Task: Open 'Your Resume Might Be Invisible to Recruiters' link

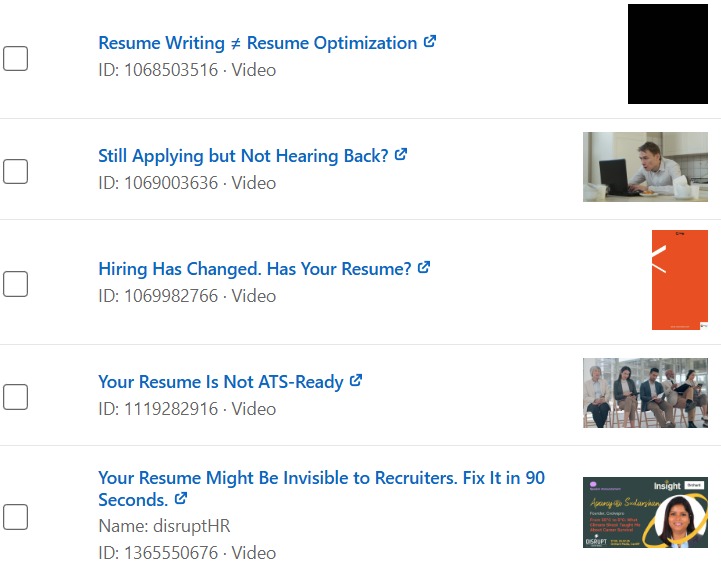Action: click(x=321, y=478)
